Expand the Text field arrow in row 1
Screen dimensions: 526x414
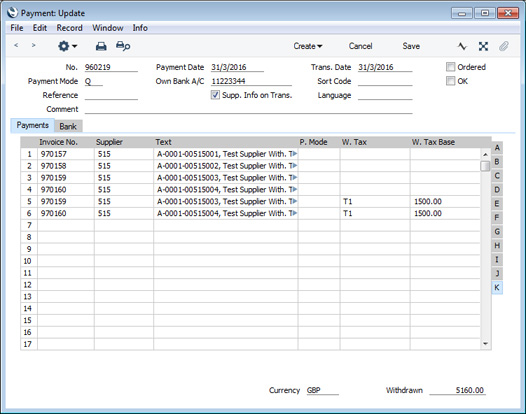[x=295, y=154]
